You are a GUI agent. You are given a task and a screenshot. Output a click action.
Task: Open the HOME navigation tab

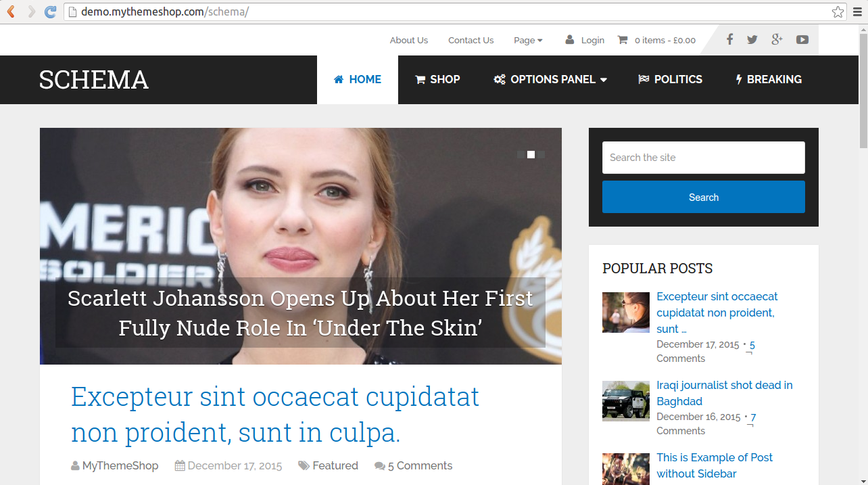[358, 80]
